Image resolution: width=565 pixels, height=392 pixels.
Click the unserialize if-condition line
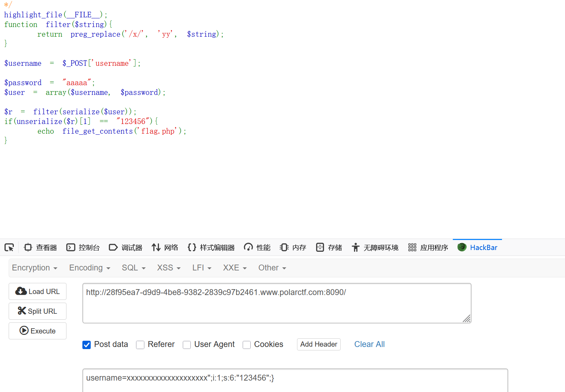[81, 121]
